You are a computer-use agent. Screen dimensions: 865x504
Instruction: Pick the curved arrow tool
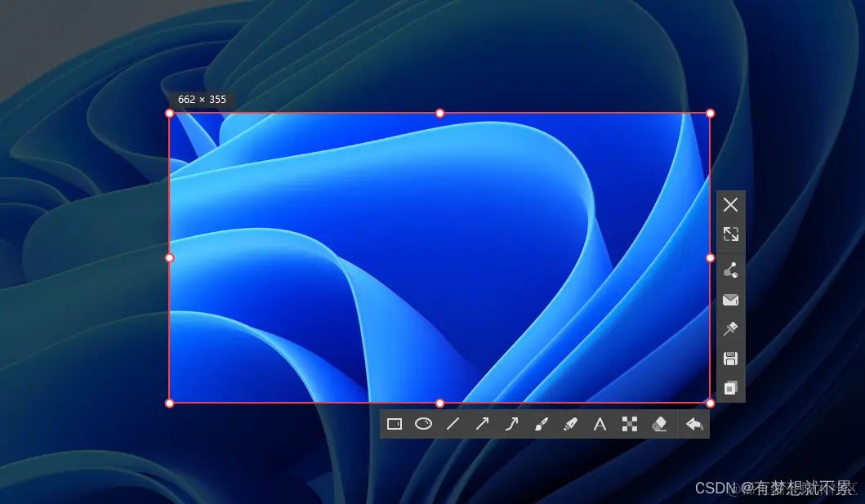[512, 423]
